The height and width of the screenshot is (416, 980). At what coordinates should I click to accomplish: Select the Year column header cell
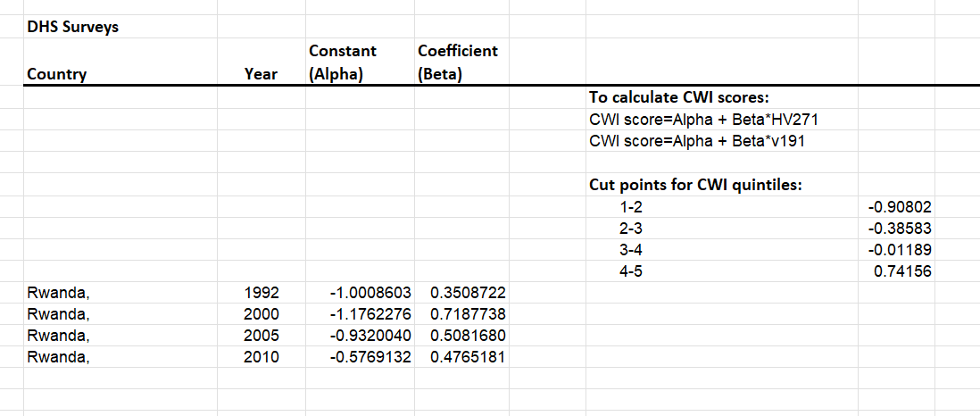261,74
